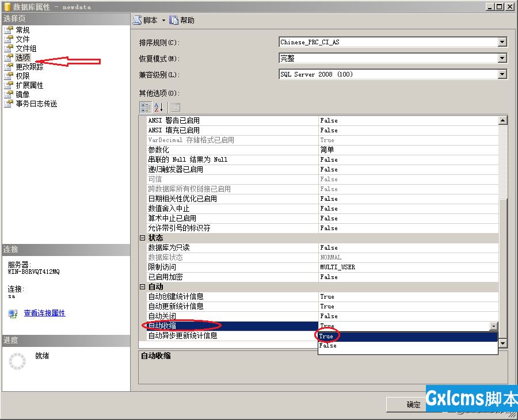Open the 常规 page
Screen dimensions: 518x420
[22, 30]
